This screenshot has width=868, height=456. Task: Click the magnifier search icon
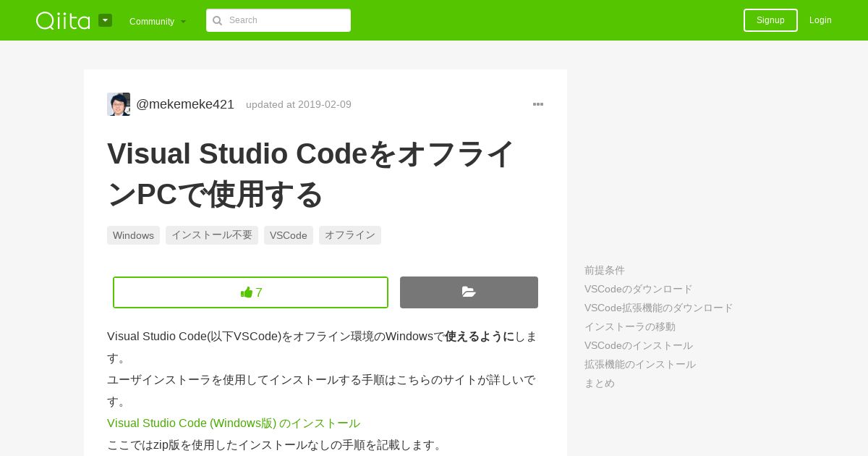(218, 20)
